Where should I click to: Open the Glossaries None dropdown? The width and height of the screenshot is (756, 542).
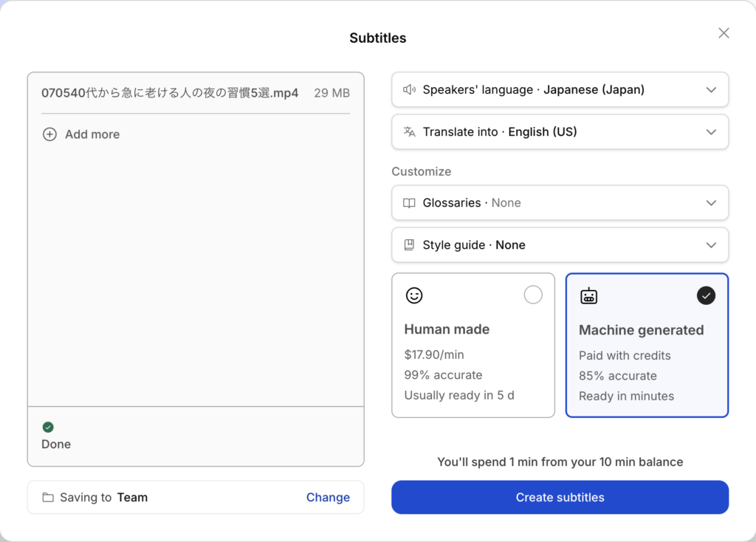point(560,203)
